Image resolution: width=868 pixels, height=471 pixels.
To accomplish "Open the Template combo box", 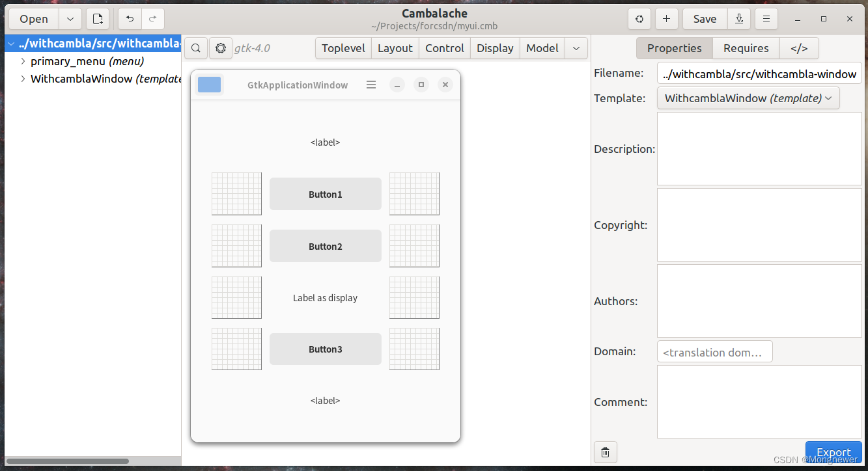I will (748, 98).
